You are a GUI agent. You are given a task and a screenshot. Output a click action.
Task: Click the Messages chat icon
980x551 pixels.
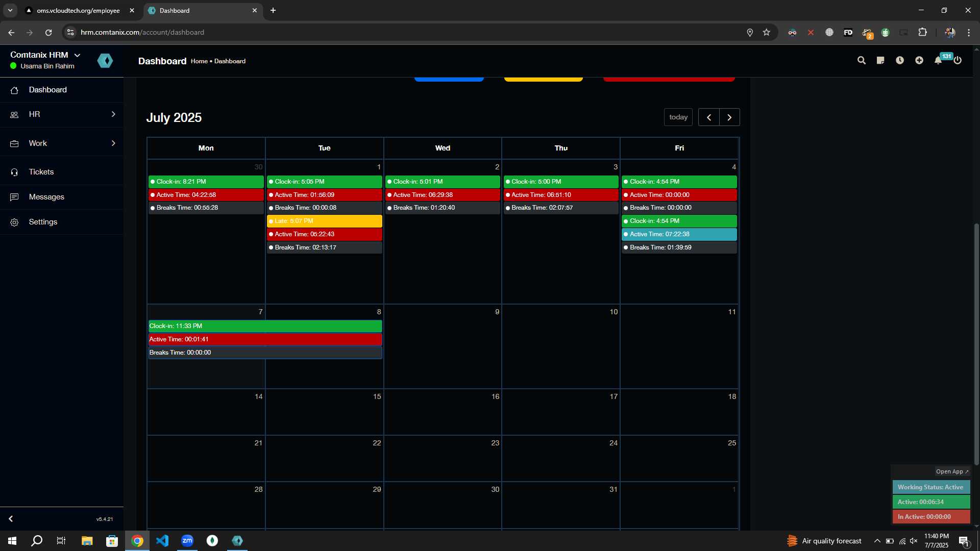pos(14,197)
